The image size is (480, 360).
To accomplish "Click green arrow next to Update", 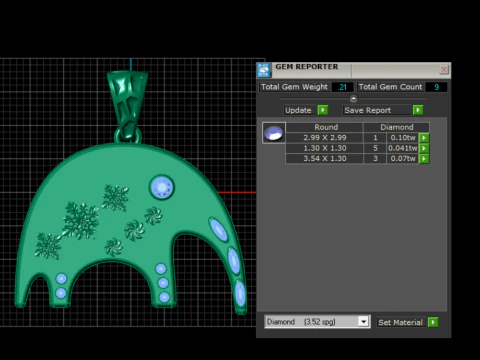I will click(x=323, y=110).
